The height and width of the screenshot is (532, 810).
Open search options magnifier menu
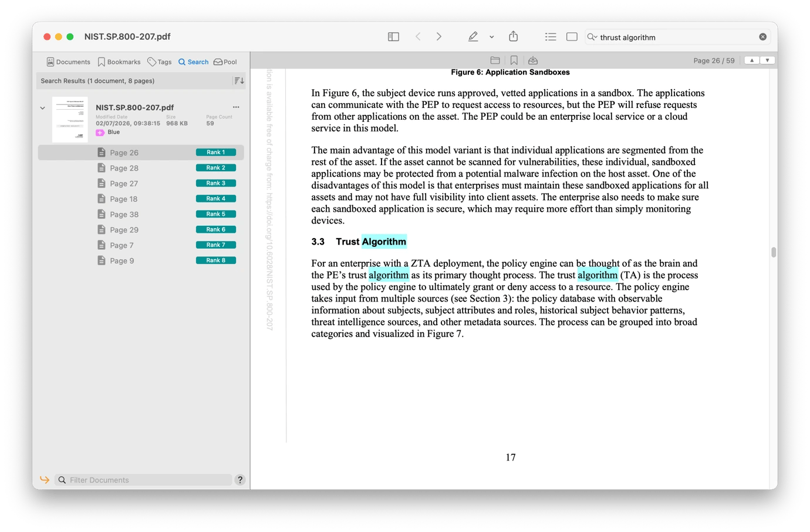tap(592, 37)
